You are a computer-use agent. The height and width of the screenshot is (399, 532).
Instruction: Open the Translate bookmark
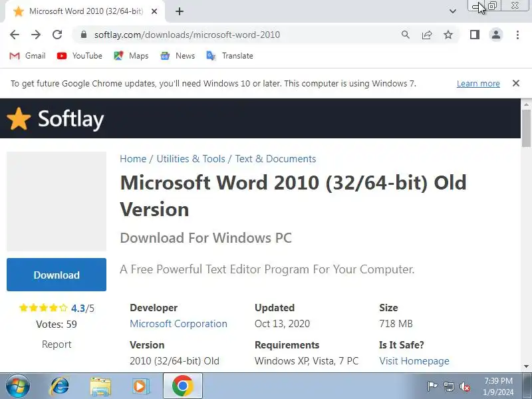pos(229,56)
